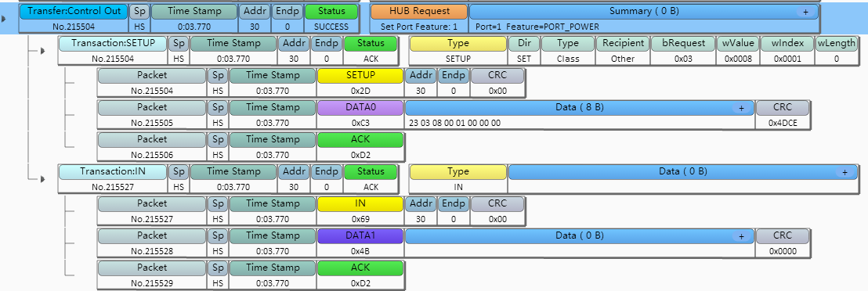
Task: Expand Transaction:IN Data ( 0 B) plus button
Action: pyautogui.click(x=844, y=172)
